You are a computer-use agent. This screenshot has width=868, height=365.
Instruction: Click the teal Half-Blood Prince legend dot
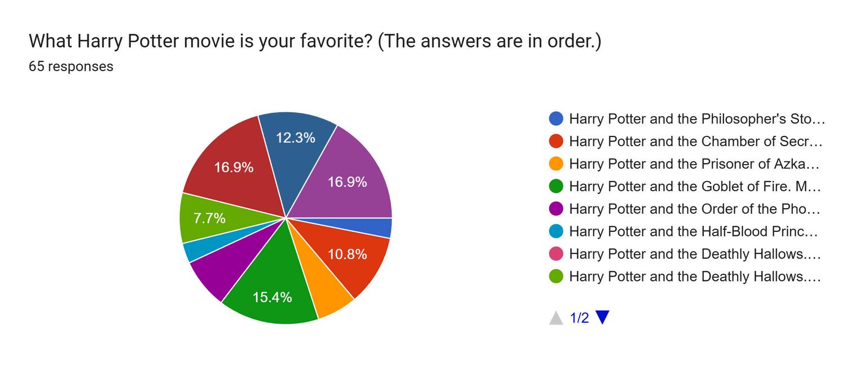pyautogui.click(x=556, y=231)
